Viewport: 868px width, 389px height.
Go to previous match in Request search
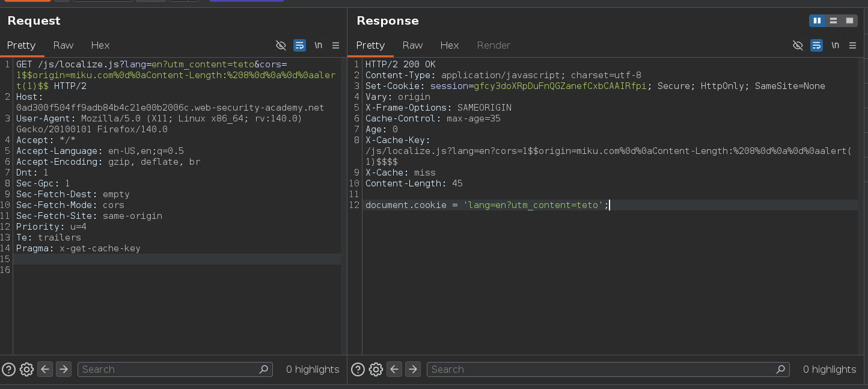coord(45,369)
